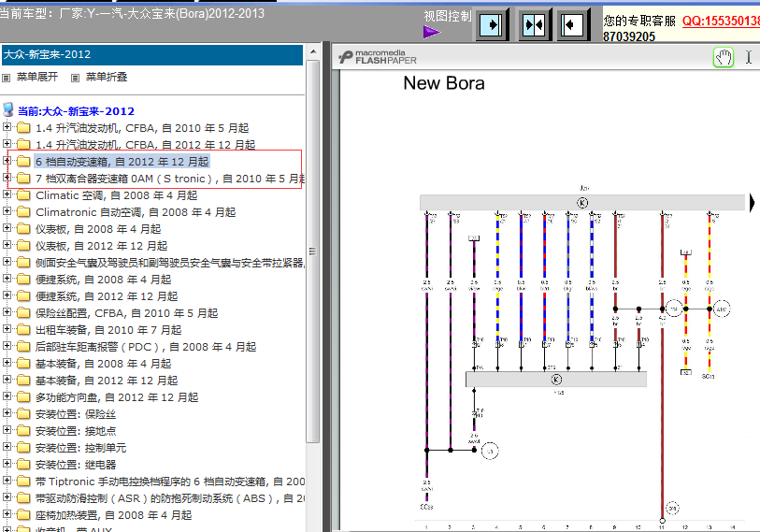Click the black next-page arrow on diagram
Viewport: 760px width, 532px height.
tap(752, 203)
